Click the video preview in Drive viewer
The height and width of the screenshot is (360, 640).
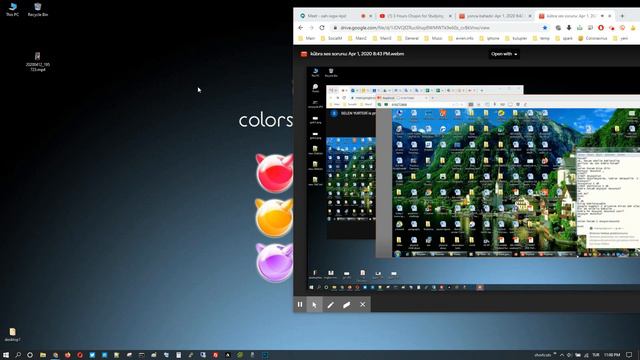[x=473, y=178]
